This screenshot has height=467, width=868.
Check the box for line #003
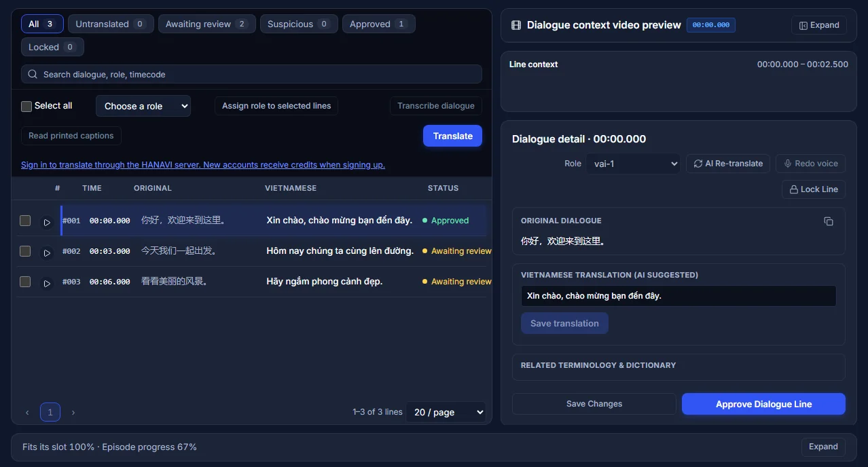pyautogui.click(x=25, y=282)
